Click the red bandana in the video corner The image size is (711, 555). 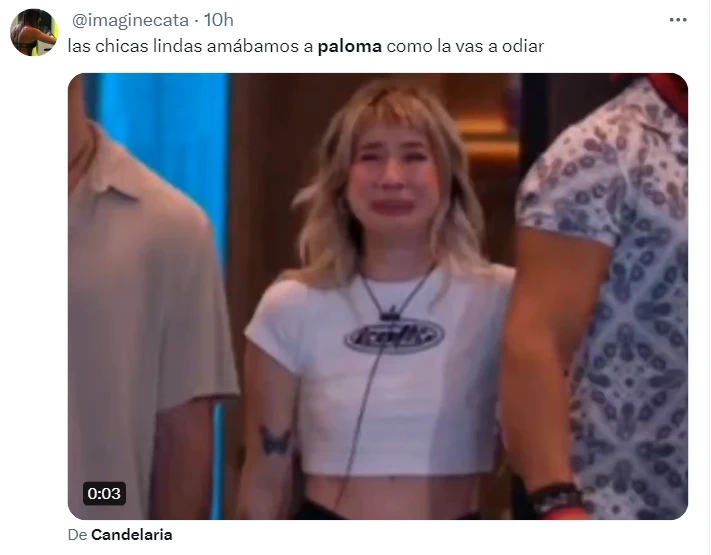click(667, 93)
